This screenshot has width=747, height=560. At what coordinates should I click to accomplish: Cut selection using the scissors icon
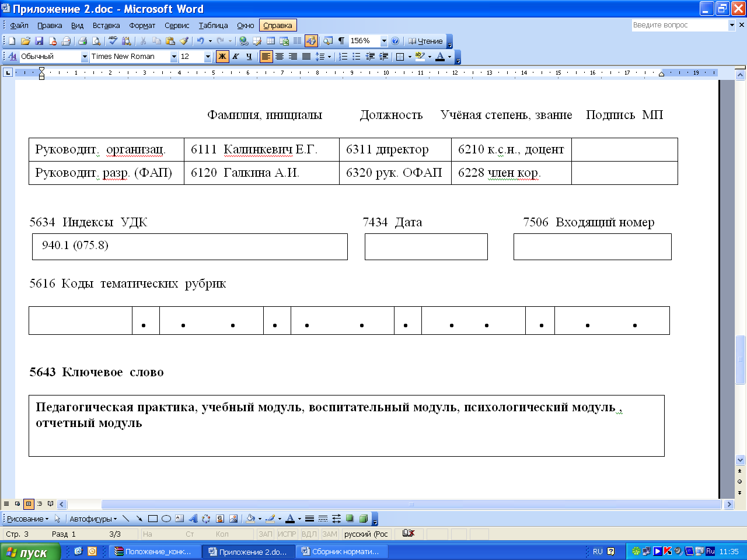[x=143, y=41]
